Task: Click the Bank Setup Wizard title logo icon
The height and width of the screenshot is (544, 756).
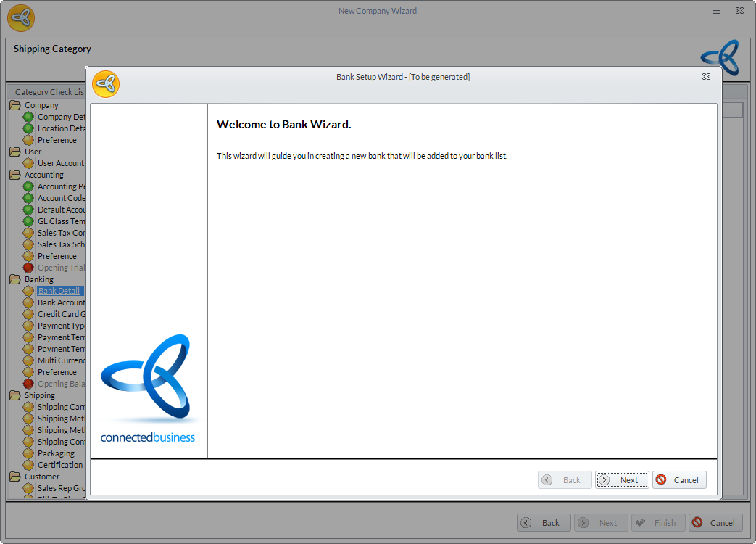Action: point(106,84)
